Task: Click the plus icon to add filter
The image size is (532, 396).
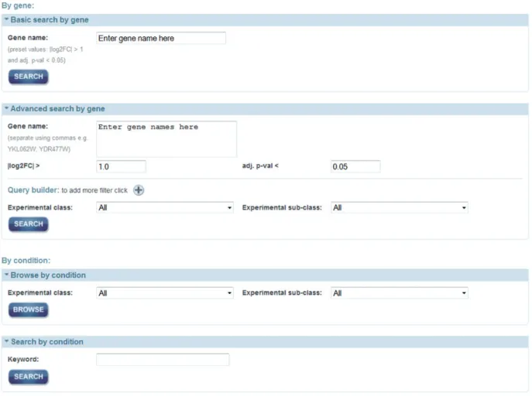Action: (x=139, y=190)
